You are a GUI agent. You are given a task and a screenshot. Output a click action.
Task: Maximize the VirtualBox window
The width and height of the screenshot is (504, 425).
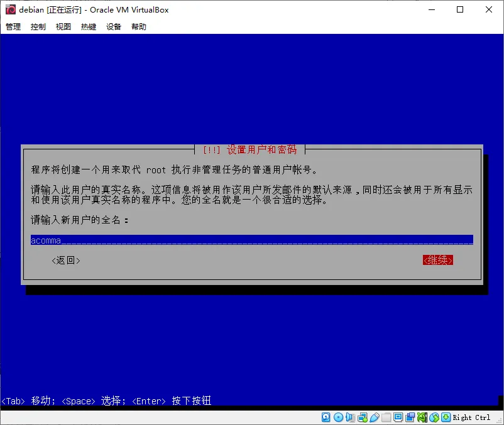coord(460,9)
